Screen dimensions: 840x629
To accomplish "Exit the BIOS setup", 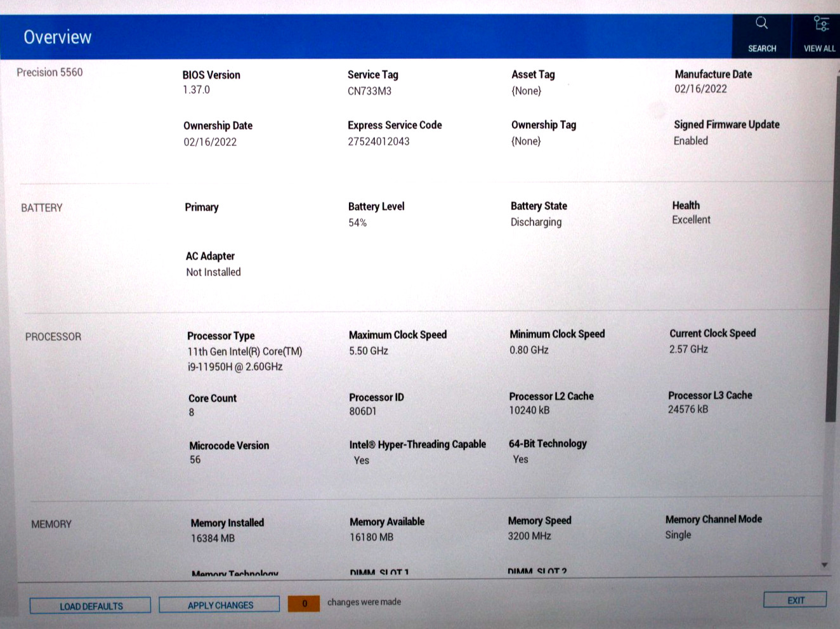I will (x=795, y=600).
